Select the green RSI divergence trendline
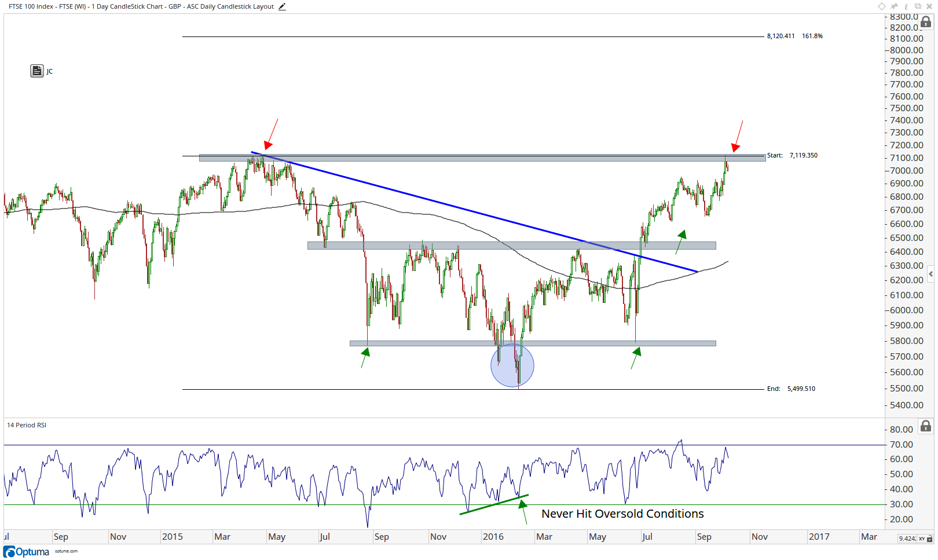938x560 pixels. point(494,504)
